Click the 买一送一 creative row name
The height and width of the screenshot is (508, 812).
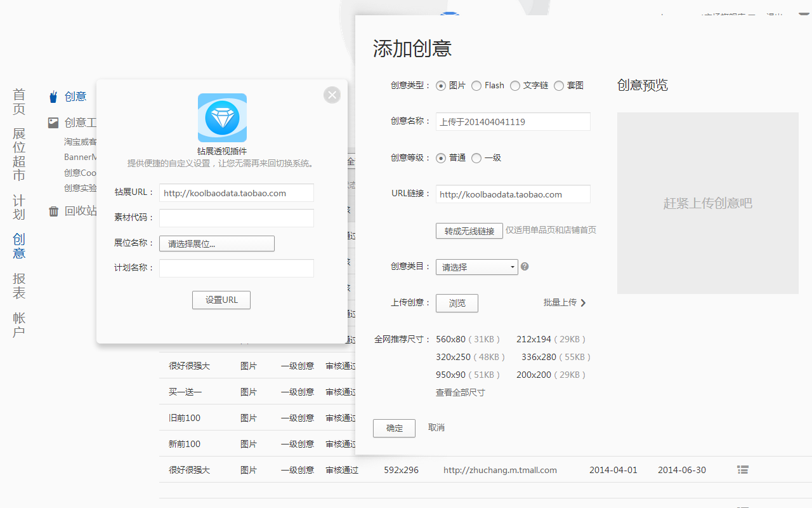point(185,392)
